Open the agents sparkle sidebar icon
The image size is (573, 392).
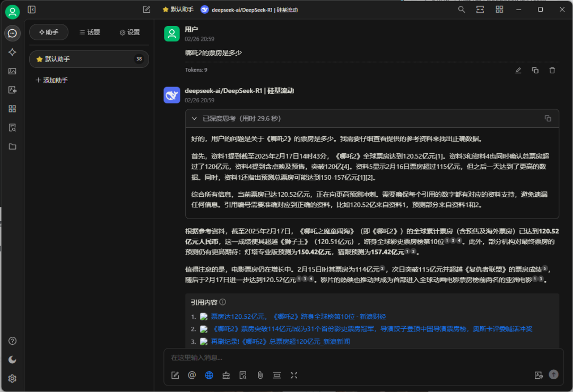tap(12, 52)
